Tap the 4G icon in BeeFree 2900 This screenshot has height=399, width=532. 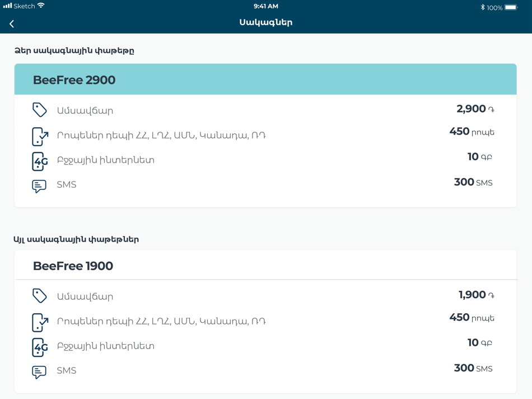40,161
